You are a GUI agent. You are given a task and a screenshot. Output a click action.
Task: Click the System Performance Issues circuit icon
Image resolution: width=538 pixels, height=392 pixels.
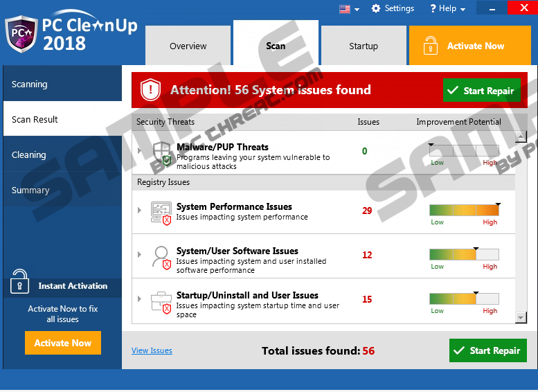point(161,213)
